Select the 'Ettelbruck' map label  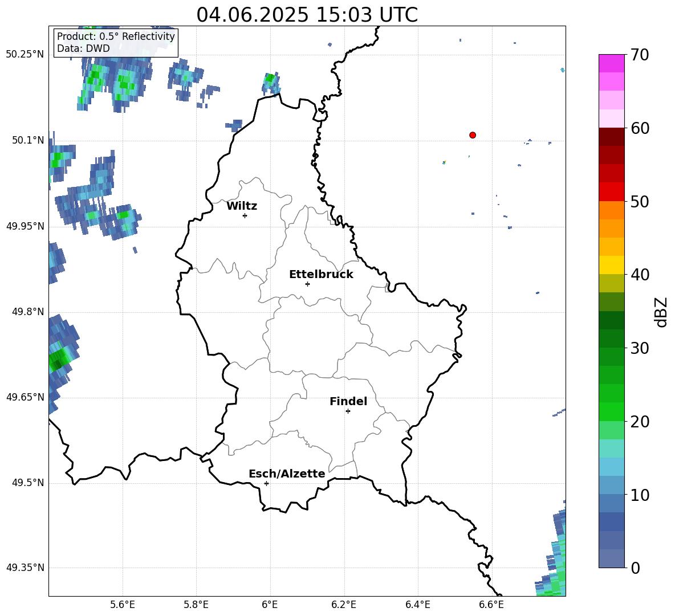click(321, 275)
